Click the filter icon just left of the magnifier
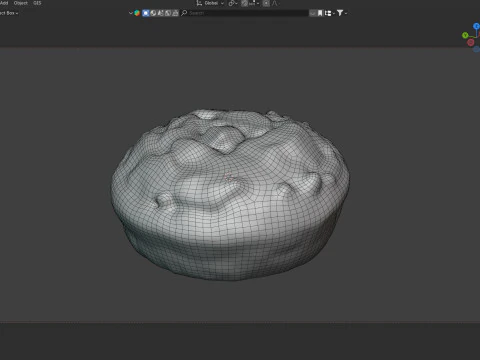 click(175, 13)
